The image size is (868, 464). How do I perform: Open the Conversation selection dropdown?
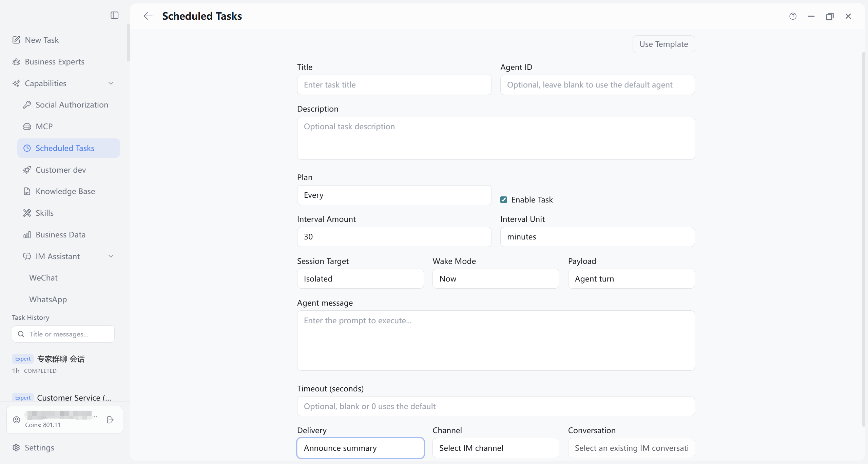click(631, 448)
